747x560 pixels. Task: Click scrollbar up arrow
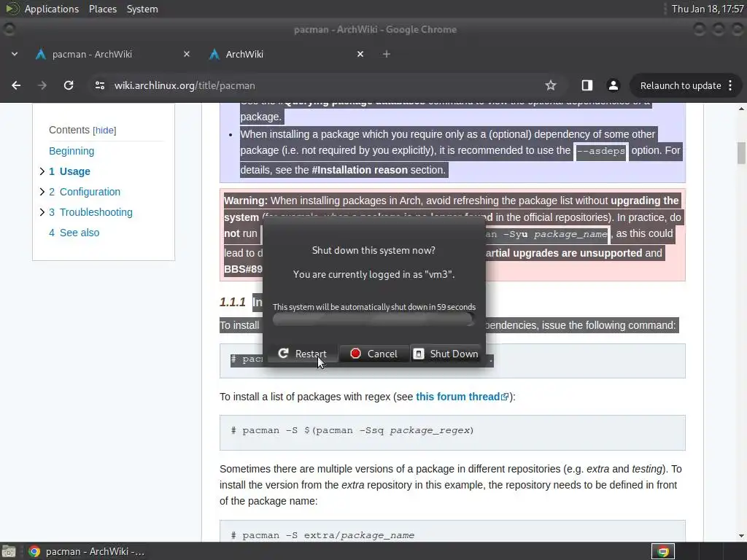741,109
